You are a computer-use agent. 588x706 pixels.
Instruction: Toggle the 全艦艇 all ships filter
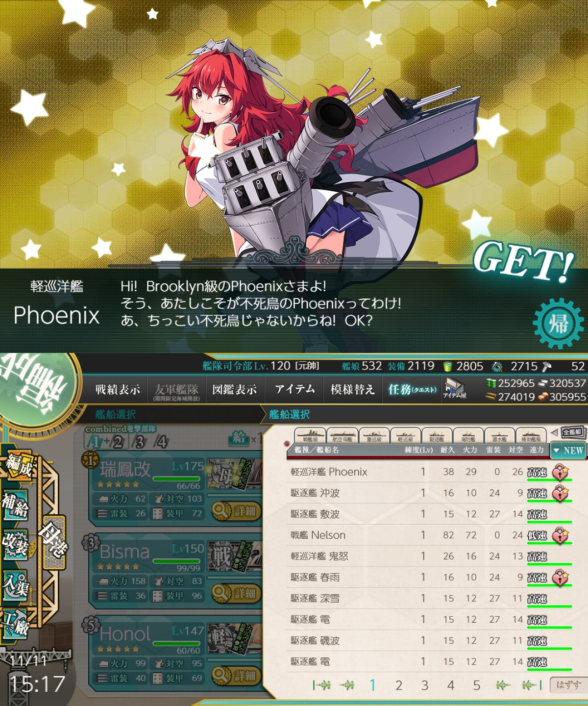pos(572,432)
